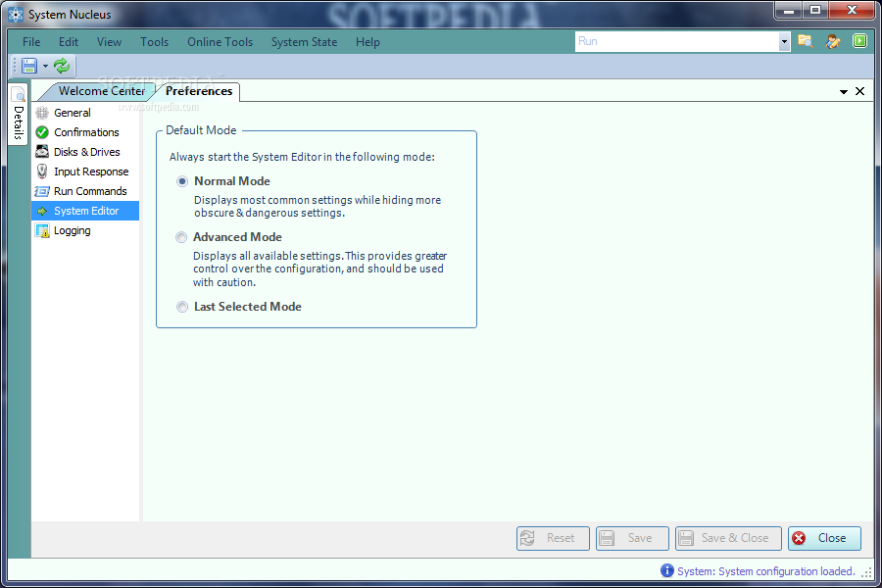Select the General preferences category
The width and height of the screenshot is (882, 588).
85,113
